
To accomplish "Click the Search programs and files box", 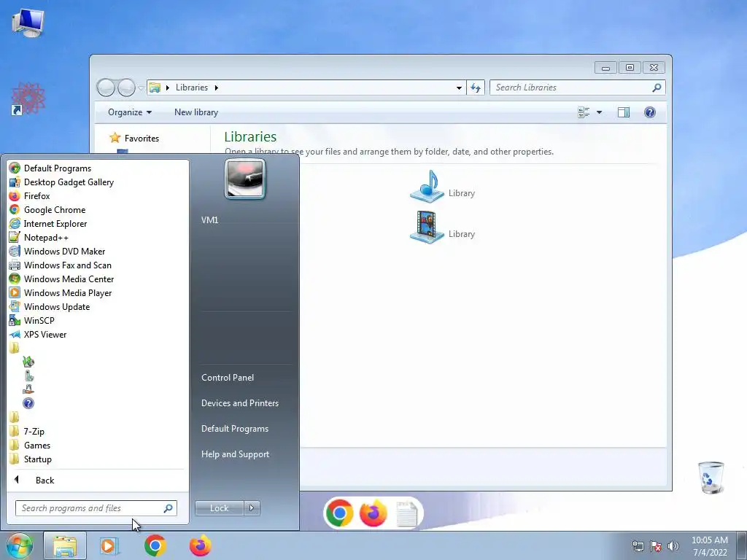I will pos(96,508).
